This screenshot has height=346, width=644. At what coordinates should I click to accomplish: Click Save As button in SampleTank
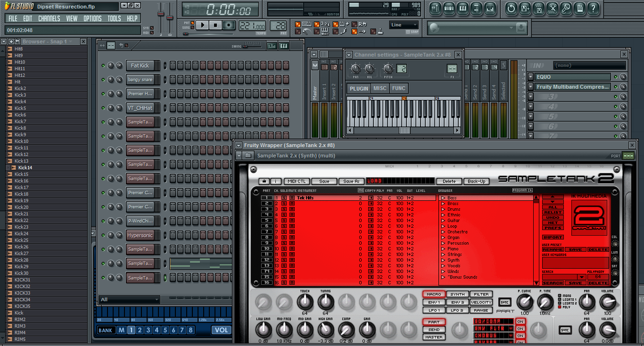pyautogui.click(x=351, y=181)
